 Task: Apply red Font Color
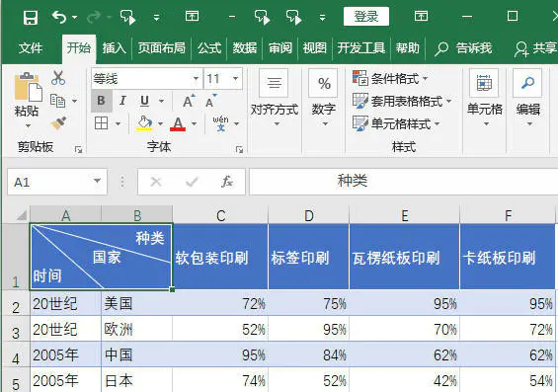[x=178, y=123]
